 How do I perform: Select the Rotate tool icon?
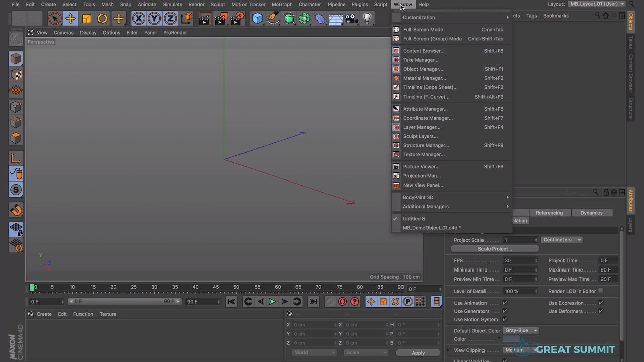tap(102, 19)
